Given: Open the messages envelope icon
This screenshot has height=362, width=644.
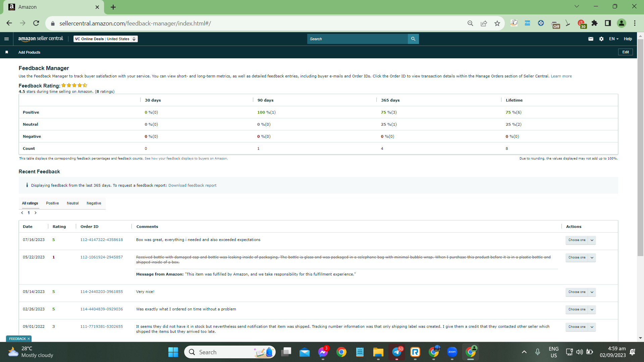Looking at the screenshot, I should [591, 39].
